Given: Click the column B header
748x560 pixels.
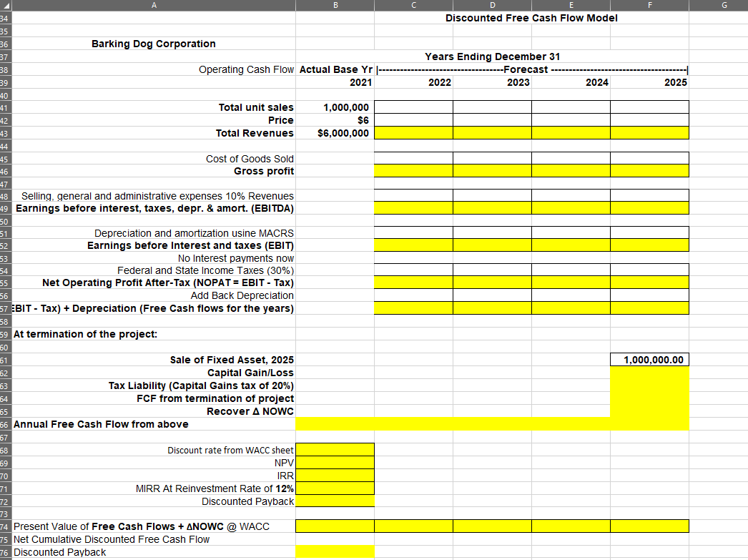Looking at the screenshot, I should (335, 5).
